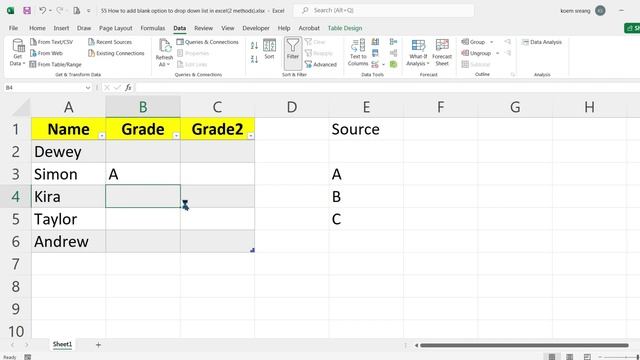Screen dimensions: 640x360
Task: Switch to Page Break Preview in status bar
Action: [587, 357]
